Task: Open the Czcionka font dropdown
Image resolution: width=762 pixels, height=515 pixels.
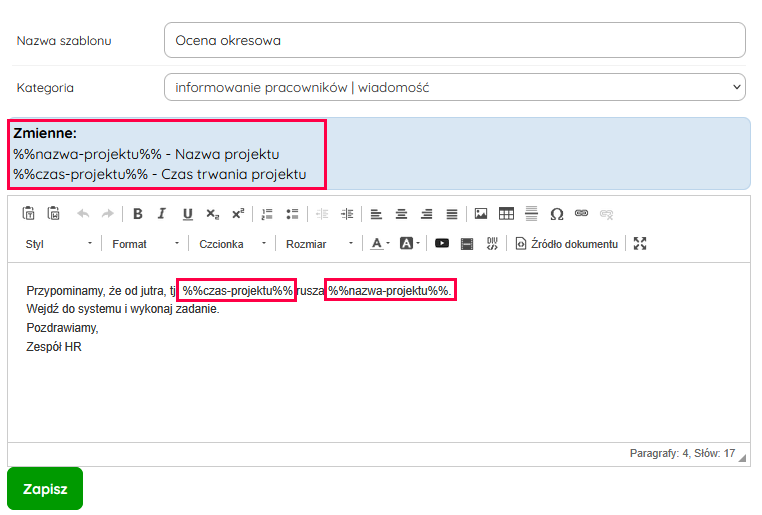Action: 233,243
